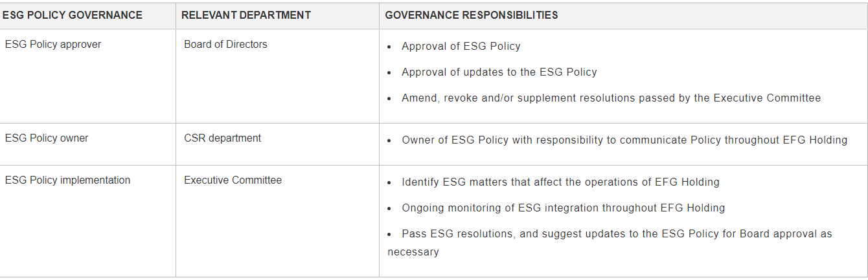Click the standalone 'Executive Committee' department cell

[x=233, y=180]
